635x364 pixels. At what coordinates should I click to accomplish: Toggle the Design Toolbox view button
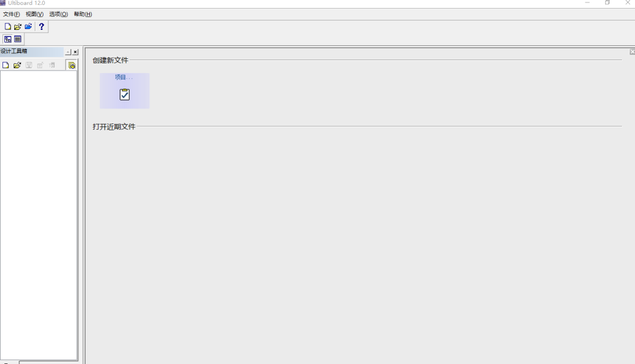tap(7, 39)
